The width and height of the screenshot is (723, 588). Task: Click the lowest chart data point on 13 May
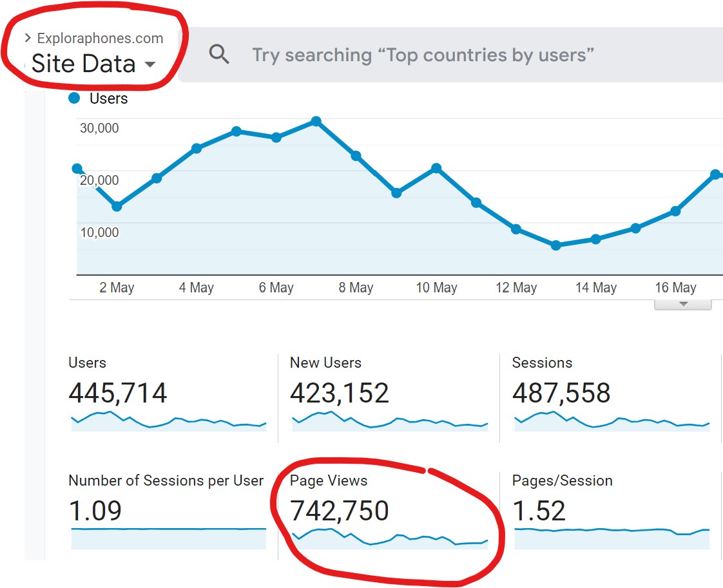556,245
